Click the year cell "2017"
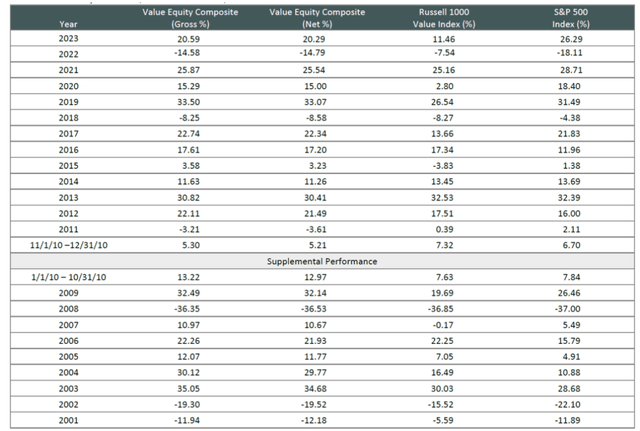This screenshot has width=640, height=431. click(68, 133)
